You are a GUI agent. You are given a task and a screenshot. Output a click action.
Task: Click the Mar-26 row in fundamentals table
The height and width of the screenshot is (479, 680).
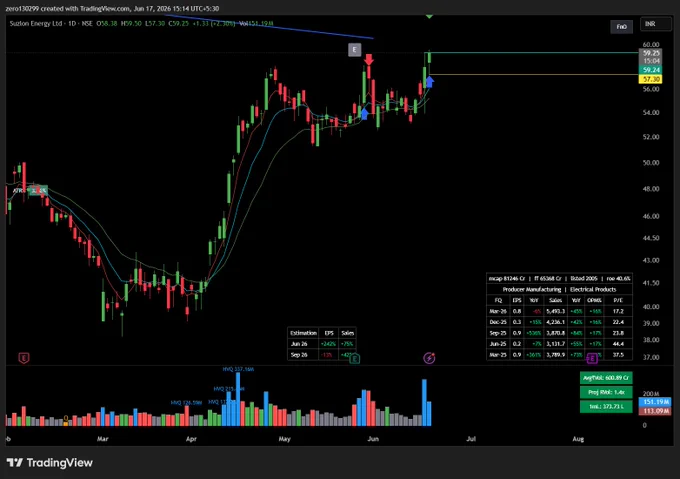pos(559,311)
